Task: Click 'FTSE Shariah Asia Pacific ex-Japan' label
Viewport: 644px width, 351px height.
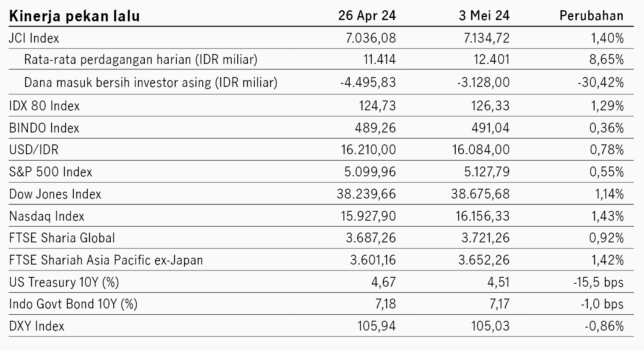Action: pos(106,260)
